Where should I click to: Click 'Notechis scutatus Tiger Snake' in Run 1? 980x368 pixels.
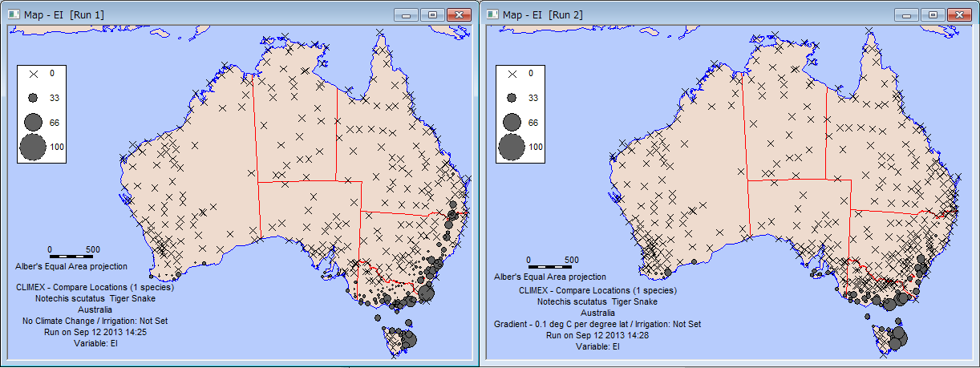pyautogui.click(x=95, y=298)
